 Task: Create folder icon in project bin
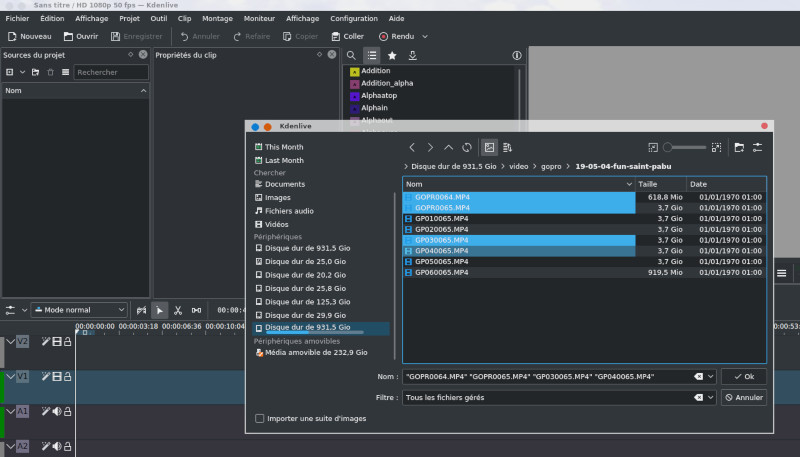tap(36, 72)
